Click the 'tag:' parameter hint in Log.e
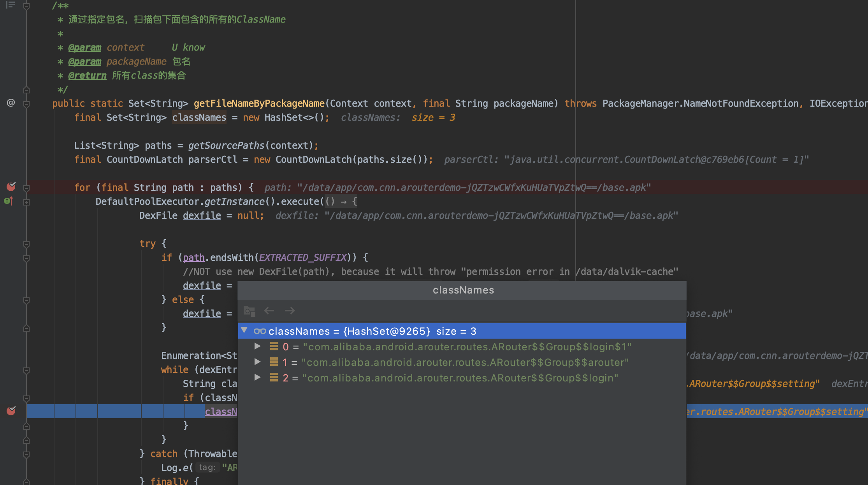The height and width of the screenshot is (485, 868). 207,467
